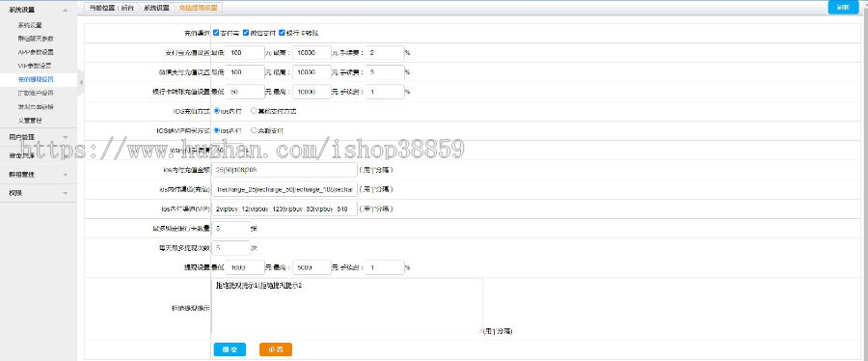Click the 微信支付 maximum amount field
This screenshot has height=361, width=868.
pos(312,72)
